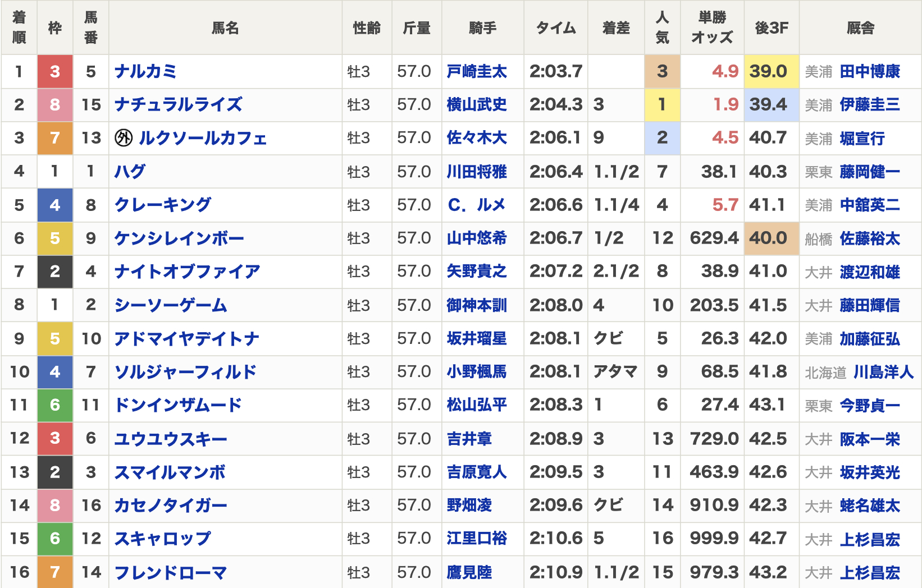Click the 着順 column header
Image resolution: width=922 pixels, height=588 pixels.
[x=19, y=27]
